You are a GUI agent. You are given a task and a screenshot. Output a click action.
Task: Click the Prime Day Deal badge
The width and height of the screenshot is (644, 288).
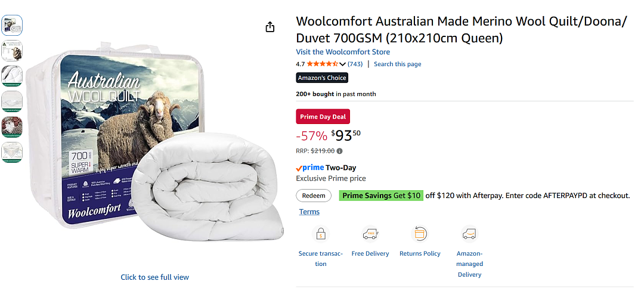(x=323, y=117)
